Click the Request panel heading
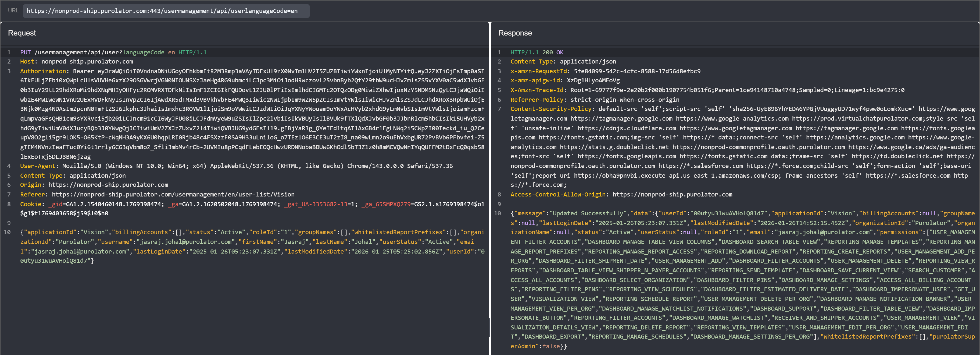The height and width of the screenshot is (355, 980). point(22,33)
